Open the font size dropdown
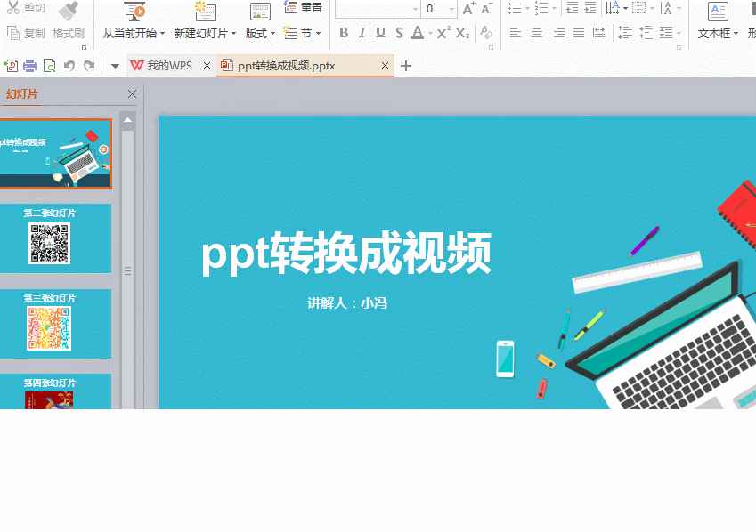Image resolution: width=756 pixels, height=532 pixels. (x=452, y=9)
